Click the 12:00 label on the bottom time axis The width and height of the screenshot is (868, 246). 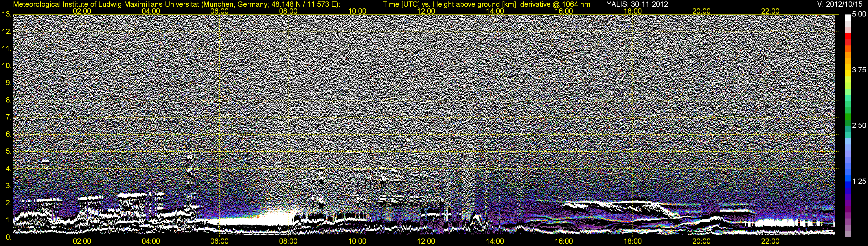426,242
